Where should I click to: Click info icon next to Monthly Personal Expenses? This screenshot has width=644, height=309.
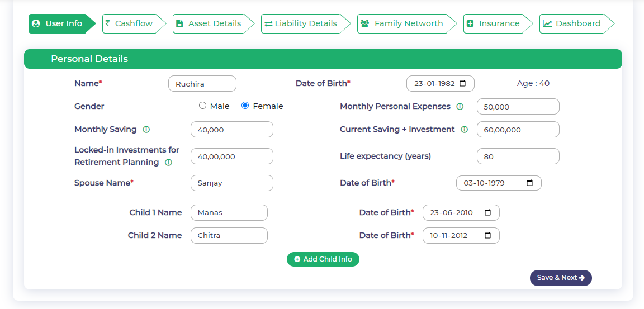[460, 107]
